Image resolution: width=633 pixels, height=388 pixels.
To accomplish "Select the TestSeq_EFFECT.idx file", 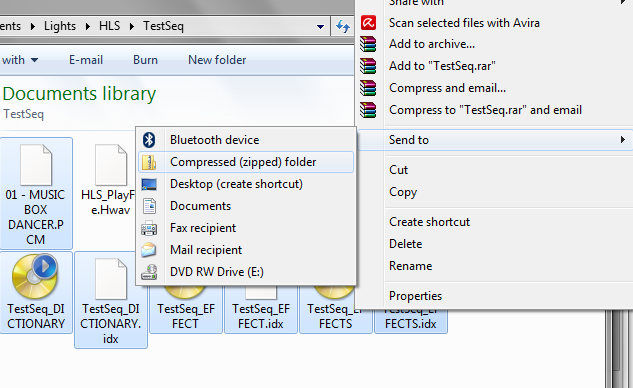I will tap(261, 309).
